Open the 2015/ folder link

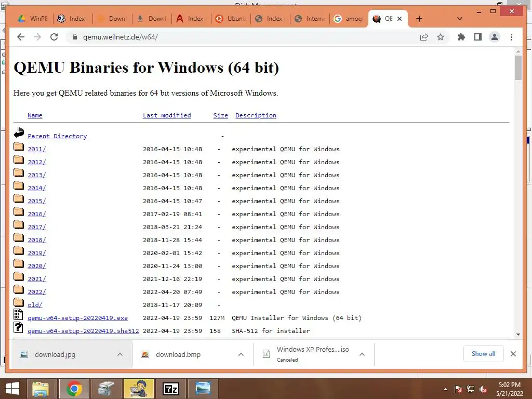[37, 201]
